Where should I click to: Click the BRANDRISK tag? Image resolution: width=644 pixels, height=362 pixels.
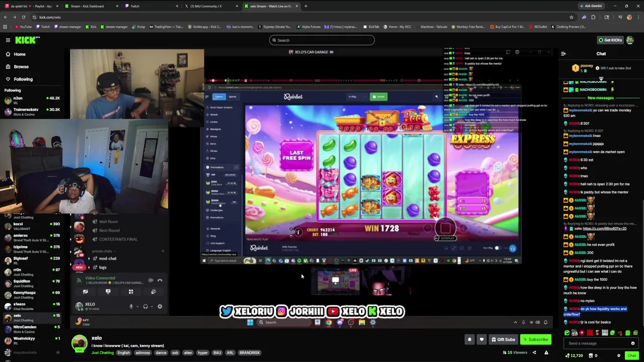pyautogui.click(x=250, y=352)
